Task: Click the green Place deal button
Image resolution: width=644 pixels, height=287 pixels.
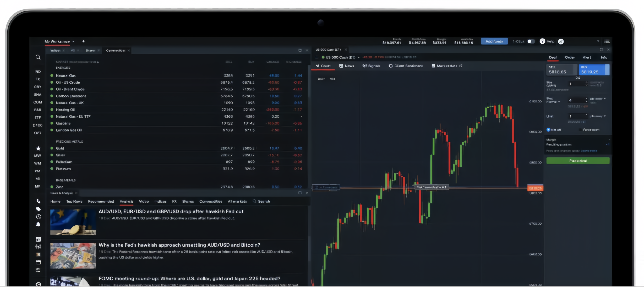Action: (x=578, y=161)
